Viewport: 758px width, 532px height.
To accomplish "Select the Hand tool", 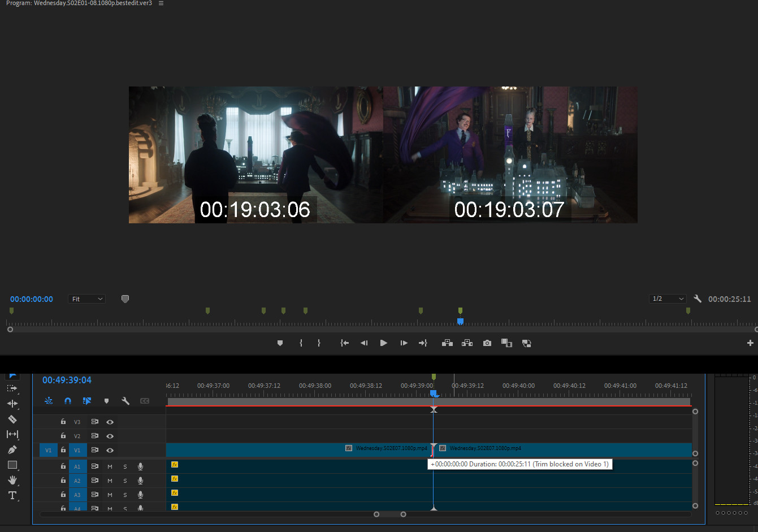I will pos(12,480).
